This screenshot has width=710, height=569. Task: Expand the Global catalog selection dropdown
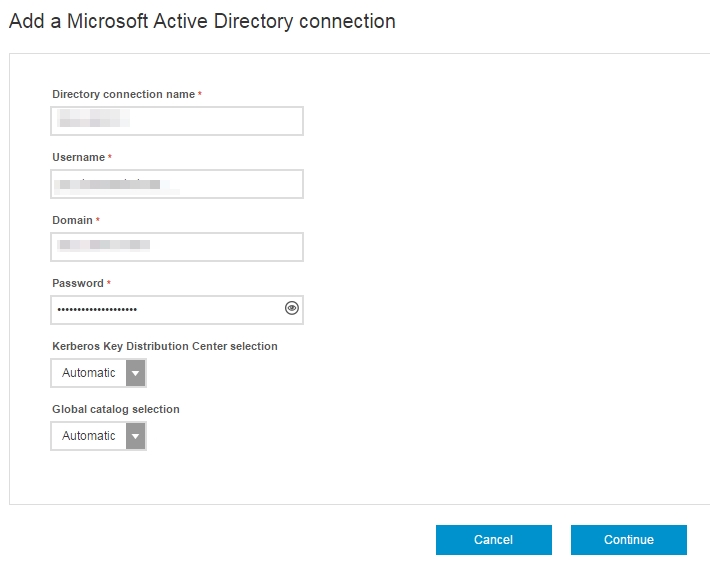89,436
